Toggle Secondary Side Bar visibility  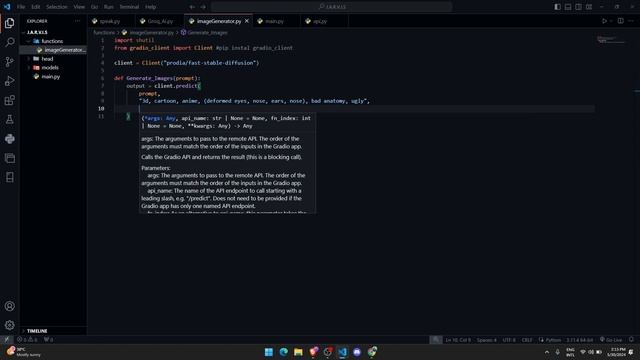pos(578,7)
